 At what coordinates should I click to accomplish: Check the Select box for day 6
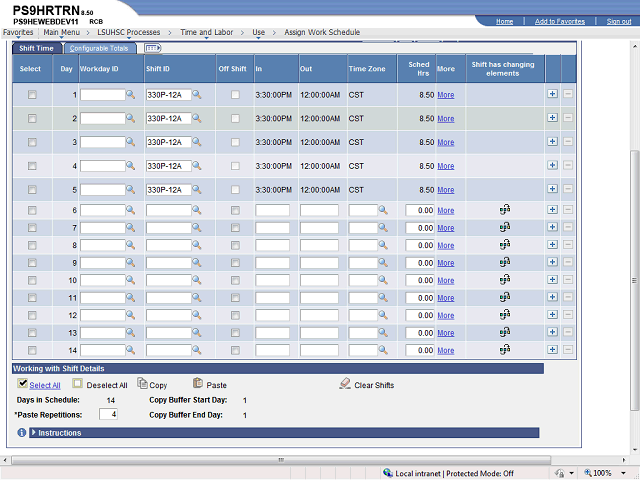(32, 210)
